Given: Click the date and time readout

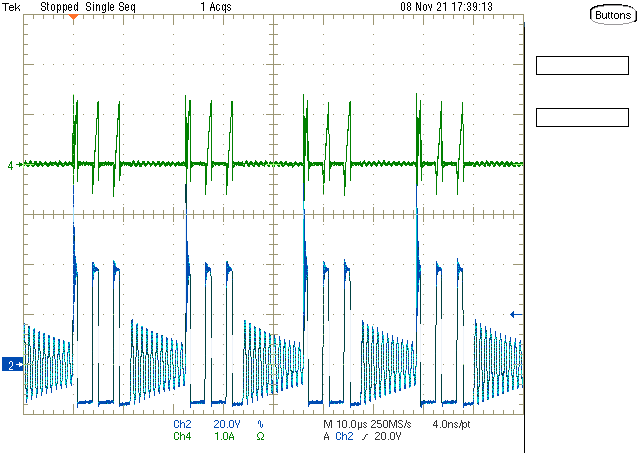Looking at the screenshot, I should click(447, 6).
